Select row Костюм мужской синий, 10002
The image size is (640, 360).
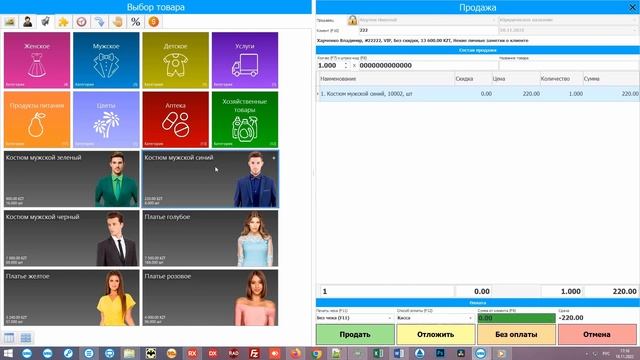[478, 93]
